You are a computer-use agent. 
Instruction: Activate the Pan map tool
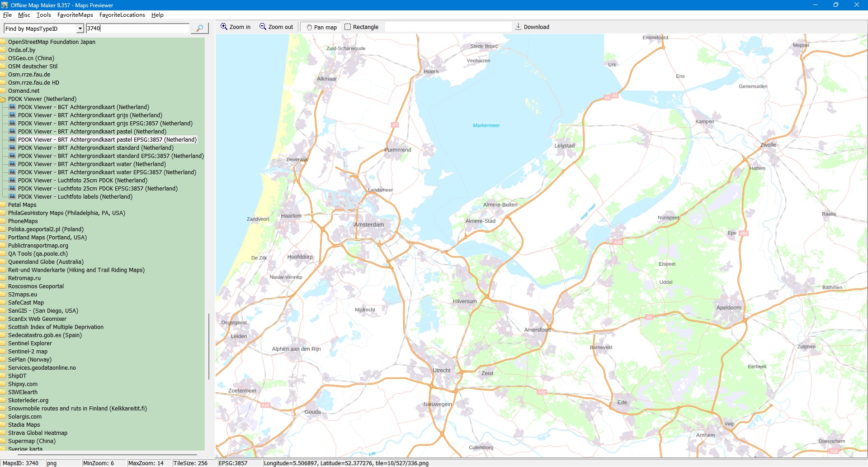point(321,27)
